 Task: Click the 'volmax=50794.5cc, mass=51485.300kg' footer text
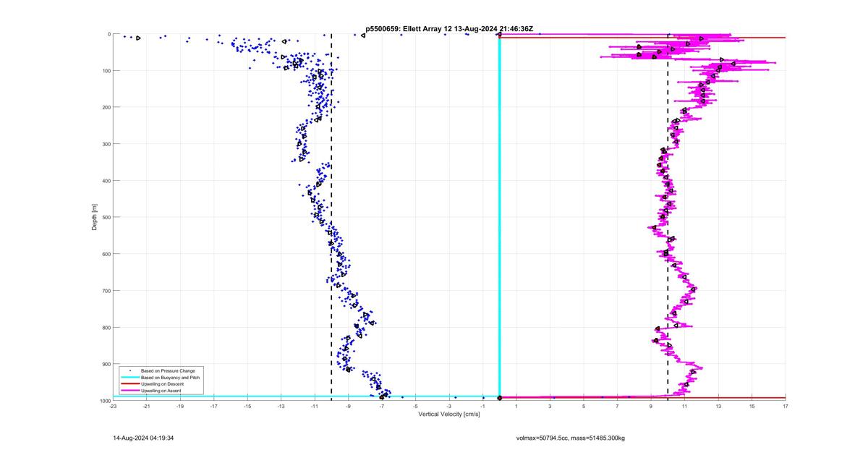click(570, 438)
